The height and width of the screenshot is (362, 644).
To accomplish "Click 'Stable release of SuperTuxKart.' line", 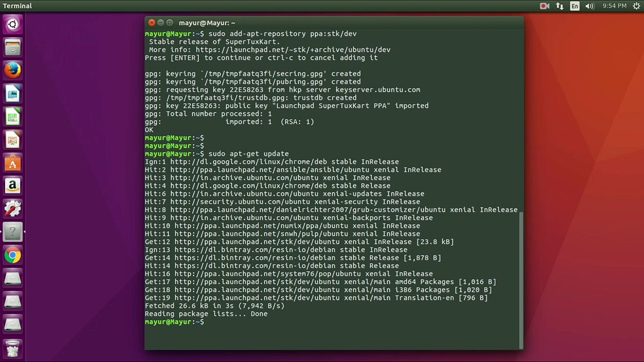I will tap(214, 42).
